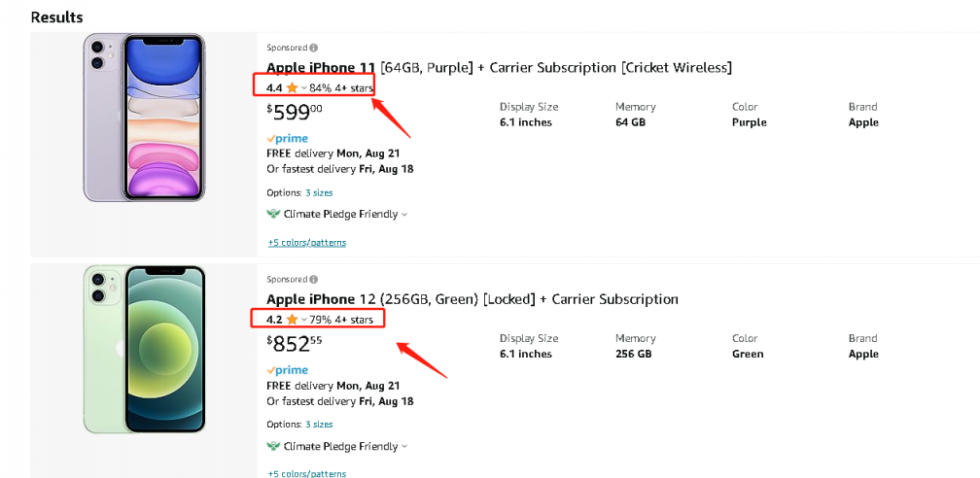Click the Climate Pledge Friendly leaf icon on iPhone 12

tap(273, 446)
